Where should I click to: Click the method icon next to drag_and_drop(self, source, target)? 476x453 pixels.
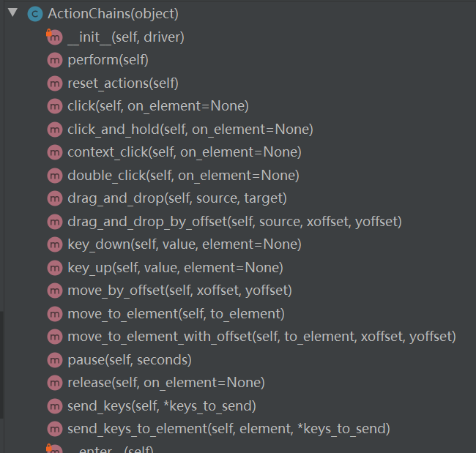[x=54, y=198]
